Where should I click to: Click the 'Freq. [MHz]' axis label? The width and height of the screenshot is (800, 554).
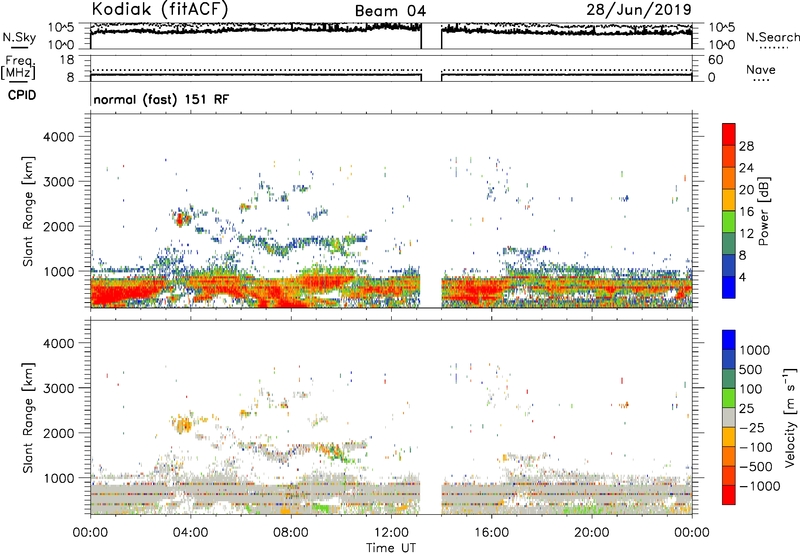18,68
